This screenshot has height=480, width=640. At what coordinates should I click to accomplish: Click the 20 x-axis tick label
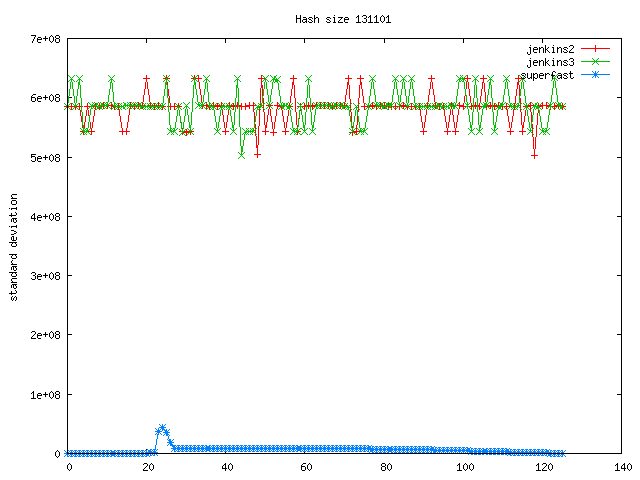[x=148, y=467]
